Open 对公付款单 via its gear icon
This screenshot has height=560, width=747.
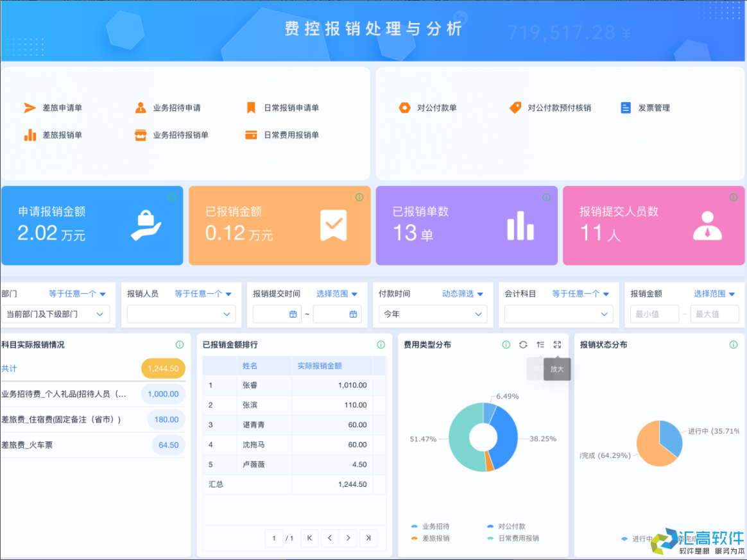pos(406,107)
